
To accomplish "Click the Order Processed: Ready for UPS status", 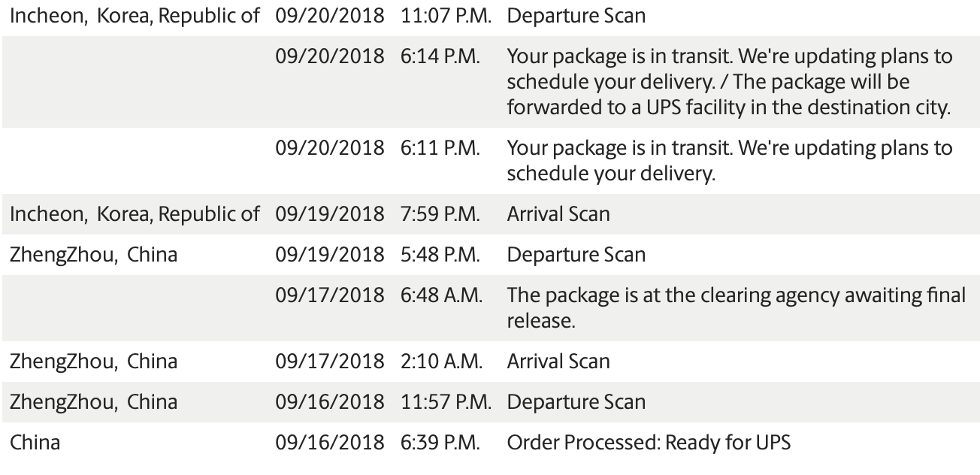I will 649,443.
